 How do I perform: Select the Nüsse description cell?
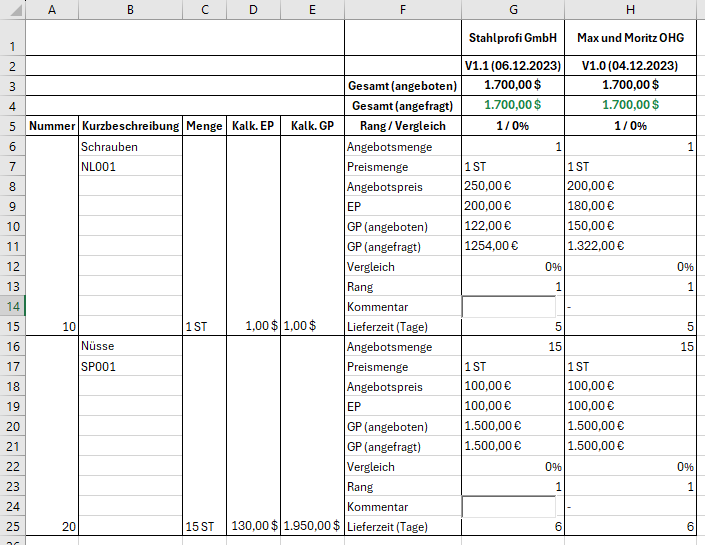[130, 346]
